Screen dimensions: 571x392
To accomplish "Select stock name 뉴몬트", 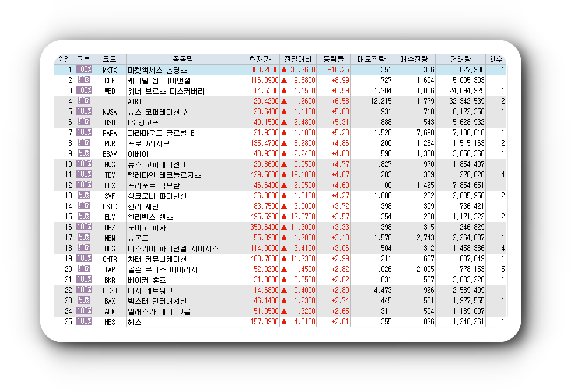I will [x=138, y=238].
